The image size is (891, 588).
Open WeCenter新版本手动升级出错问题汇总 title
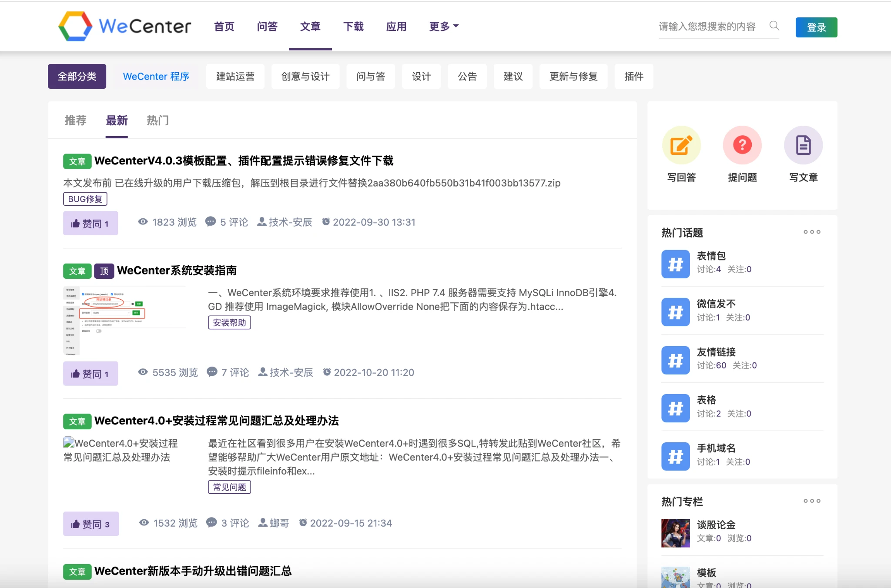tap(193, 571)
